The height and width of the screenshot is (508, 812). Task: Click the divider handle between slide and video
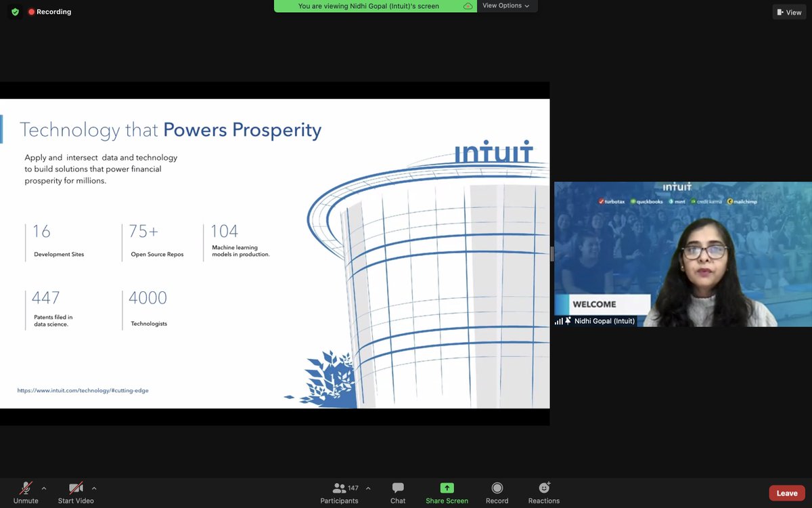(551, 254)
